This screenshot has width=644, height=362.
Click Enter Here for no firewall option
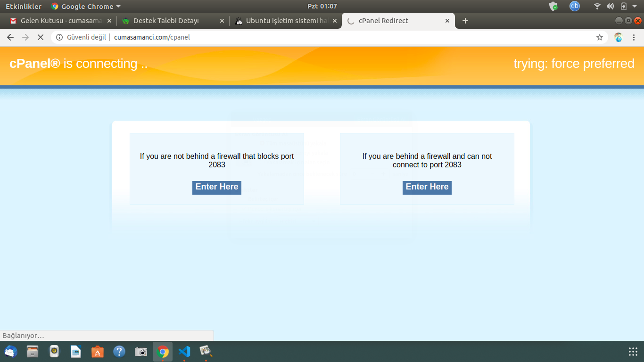[x=217, y=187]
